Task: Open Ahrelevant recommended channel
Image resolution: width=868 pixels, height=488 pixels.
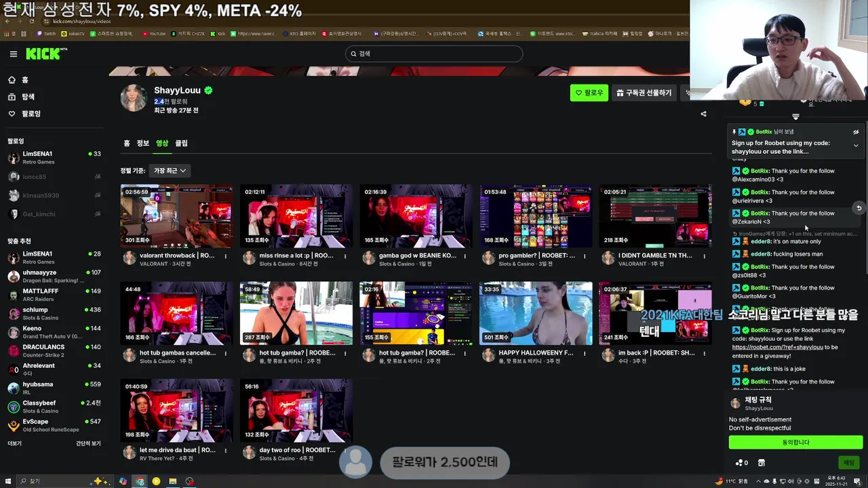Action: tap(54, 369)
